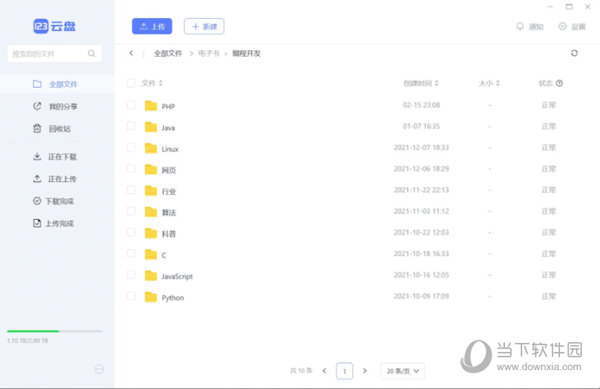Viewport: 600px width, 389px height.
Task: Click the round icon at sidebar bottom
Action: tap(99, 369)
